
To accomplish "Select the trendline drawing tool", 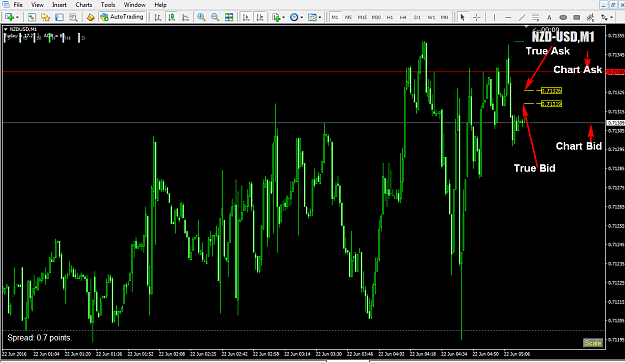I will point(522,17).
